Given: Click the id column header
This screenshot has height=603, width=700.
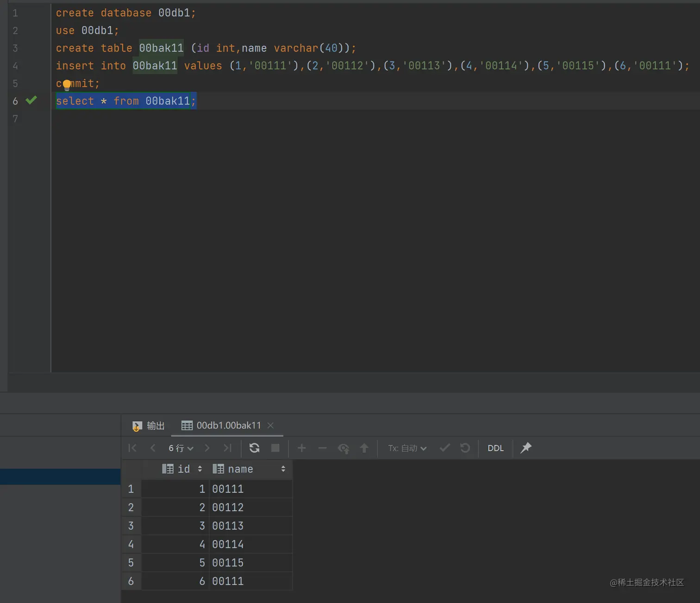Looking at the screenshot, I should [x=175, y=469].
